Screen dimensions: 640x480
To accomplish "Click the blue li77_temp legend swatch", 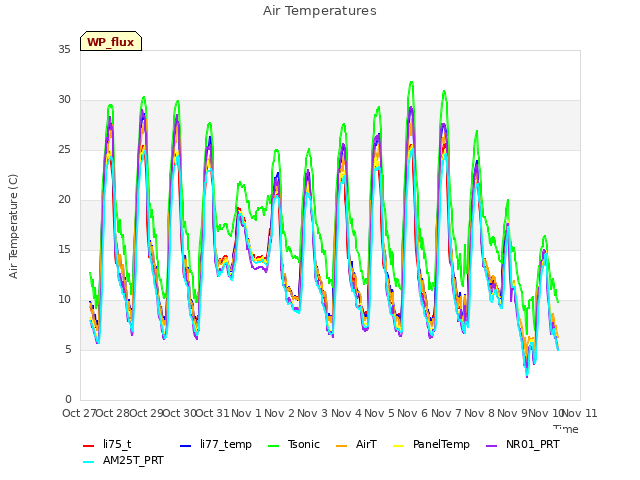I will point(186,446).
